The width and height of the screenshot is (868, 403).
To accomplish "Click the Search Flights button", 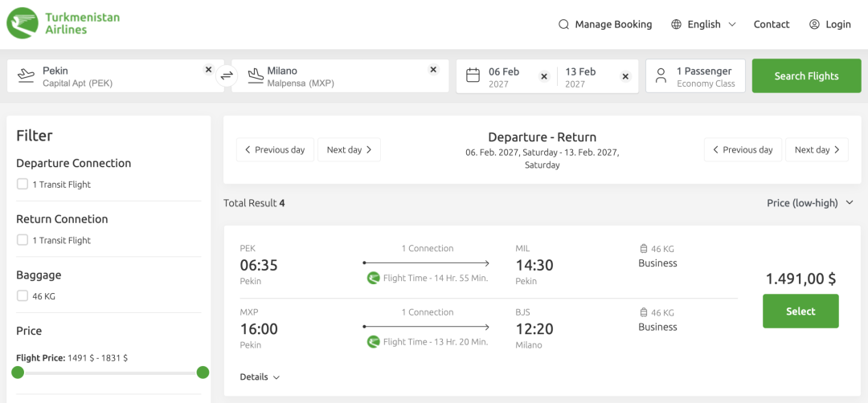I will coord(807,75).
